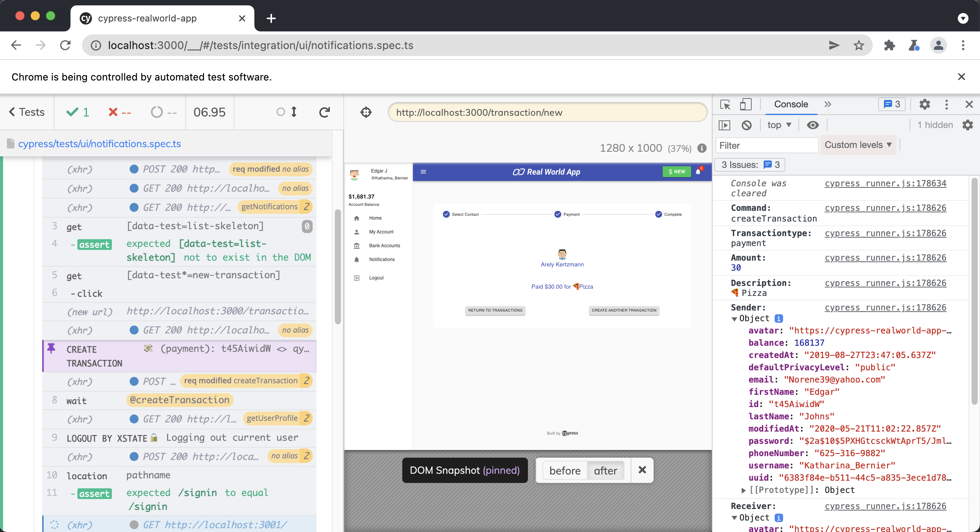
Task: Click the selector playground crosshair icon
Action: [x=366, y=112]
